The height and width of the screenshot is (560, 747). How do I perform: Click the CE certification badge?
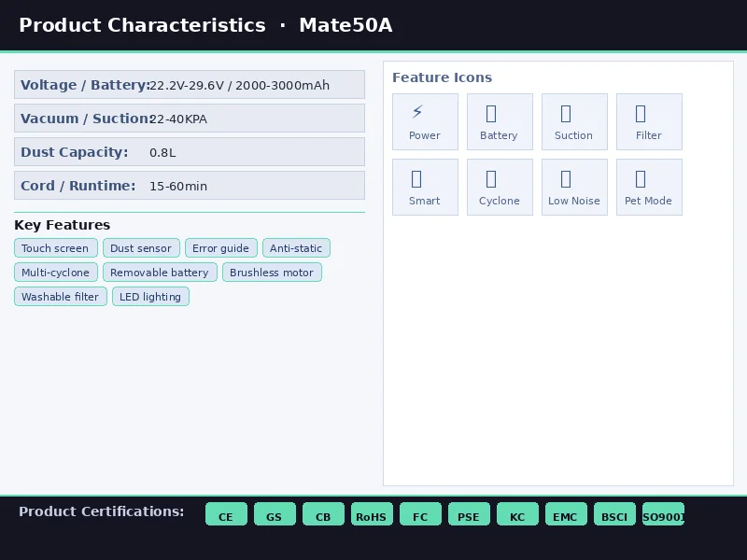click(x=226, y=514)
